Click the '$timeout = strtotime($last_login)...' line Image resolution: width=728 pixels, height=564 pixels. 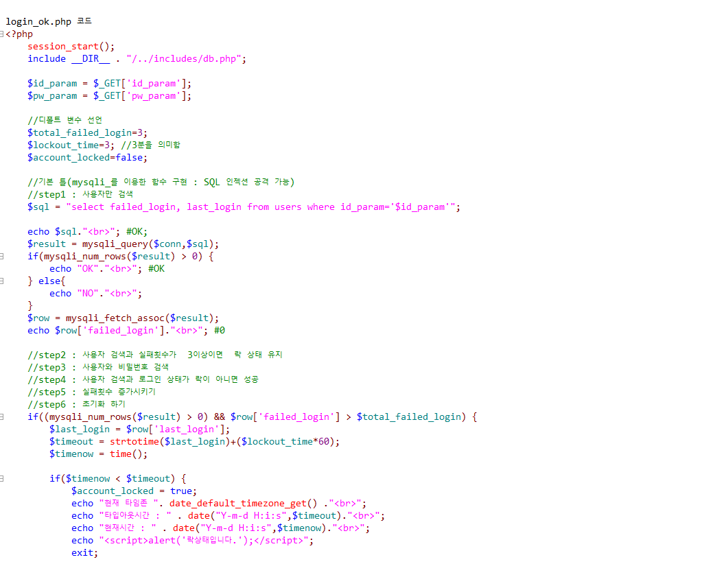click(195, 441)
